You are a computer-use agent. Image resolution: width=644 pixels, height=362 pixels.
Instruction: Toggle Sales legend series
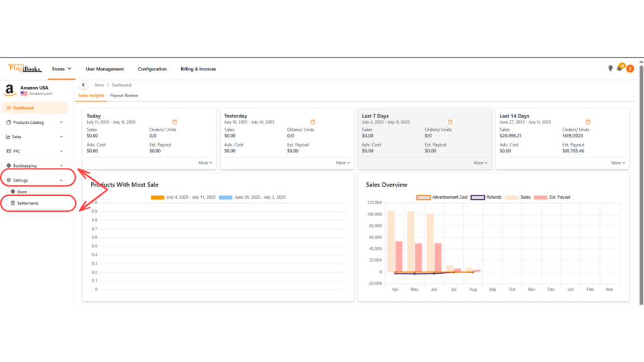click(518, 197)
